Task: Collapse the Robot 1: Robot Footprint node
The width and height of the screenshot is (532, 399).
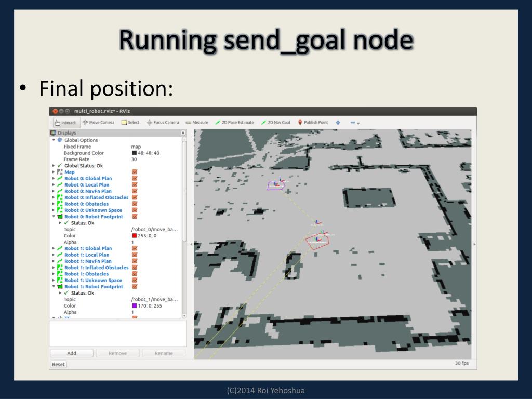Action: 54,286
